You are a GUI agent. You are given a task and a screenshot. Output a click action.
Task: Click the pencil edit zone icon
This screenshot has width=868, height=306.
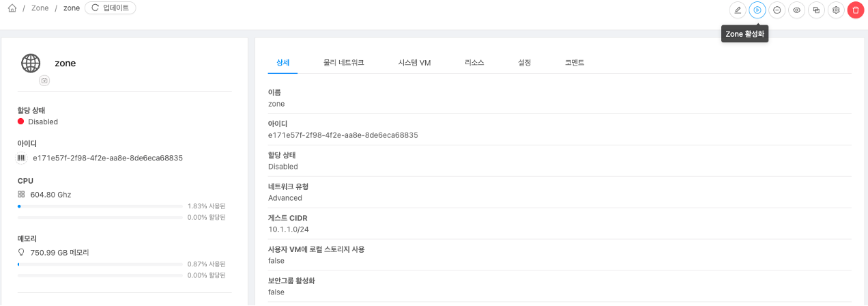click(737, 10)
